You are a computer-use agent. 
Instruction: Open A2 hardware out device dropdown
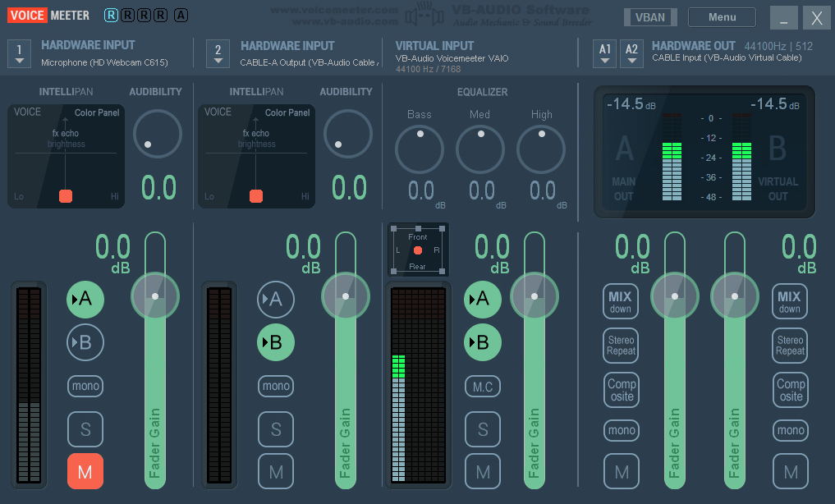(x=631, y=53)
